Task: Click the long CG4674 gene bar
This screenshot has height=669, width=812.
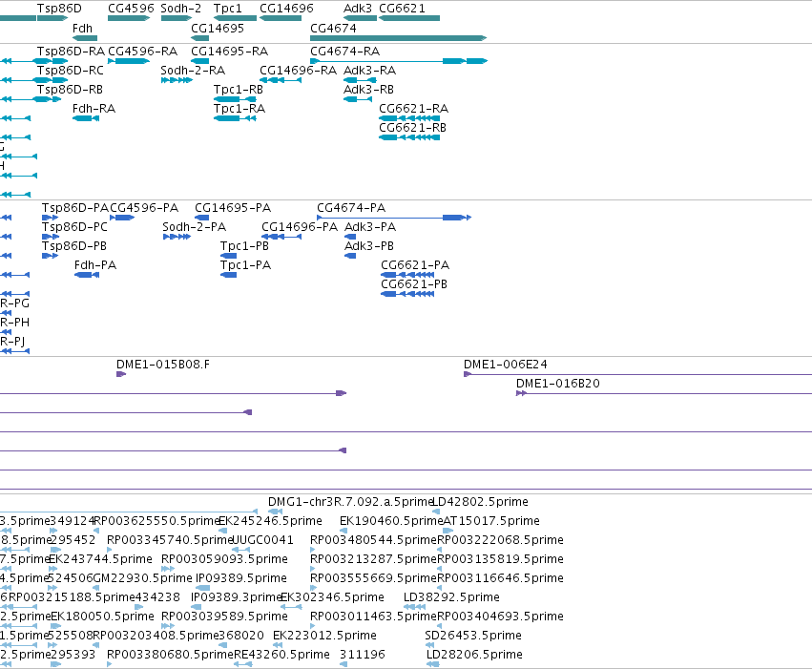Action: (x=398, y=38)
